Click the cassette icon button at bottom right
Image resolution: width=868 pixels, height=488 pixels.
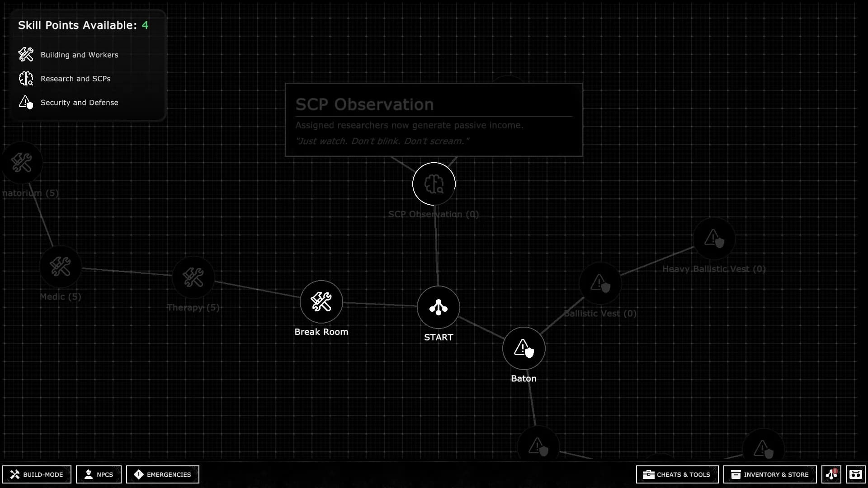(856, 474)
